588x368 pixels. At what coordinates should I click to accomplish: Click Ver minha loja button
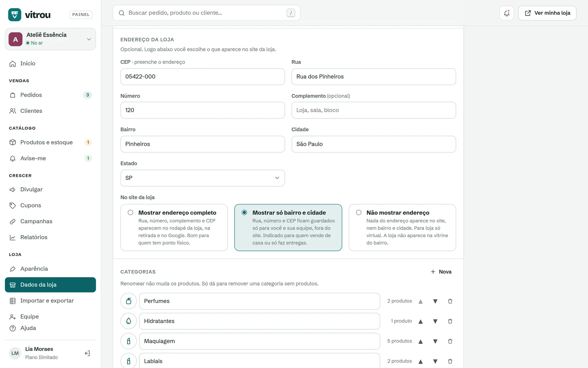click(x=547, y=13)
